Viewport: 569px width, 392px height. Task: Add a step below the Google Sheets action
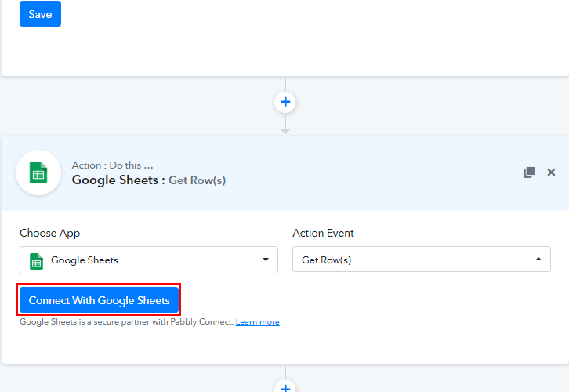point(285,387)
